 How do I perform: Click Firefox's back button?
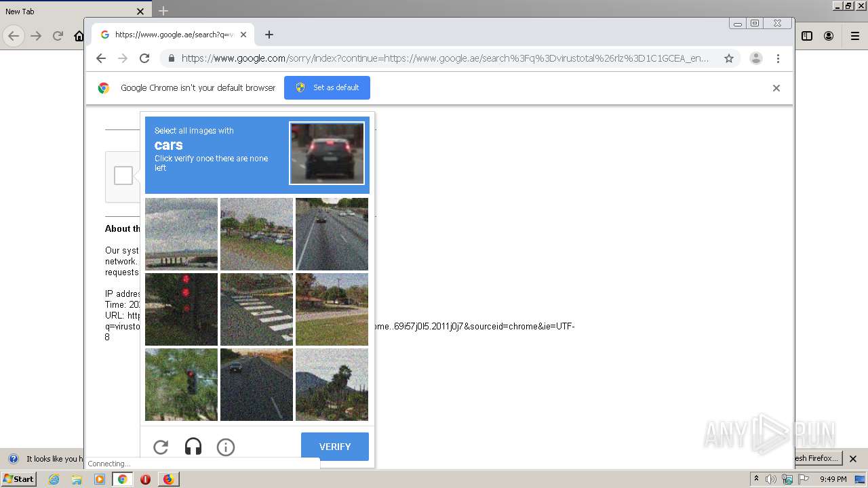[14, 36]
